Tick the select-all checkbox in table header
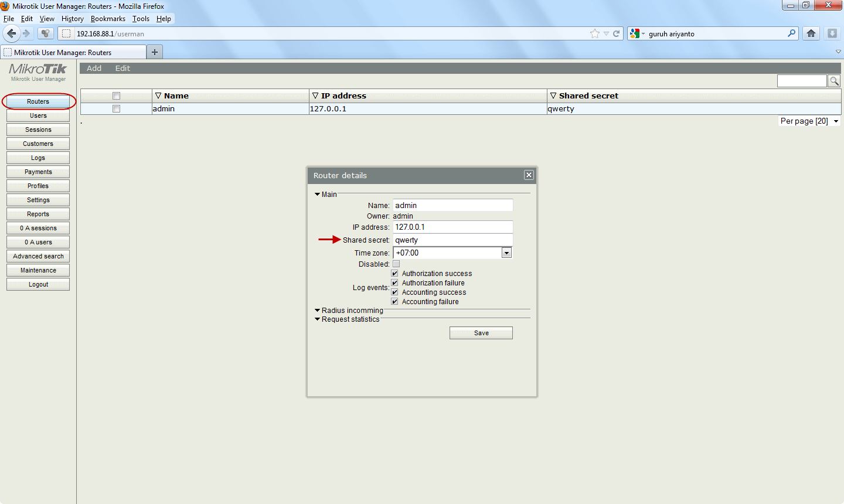844x504 pixels. pyautogui.click(x=116, y=96)
